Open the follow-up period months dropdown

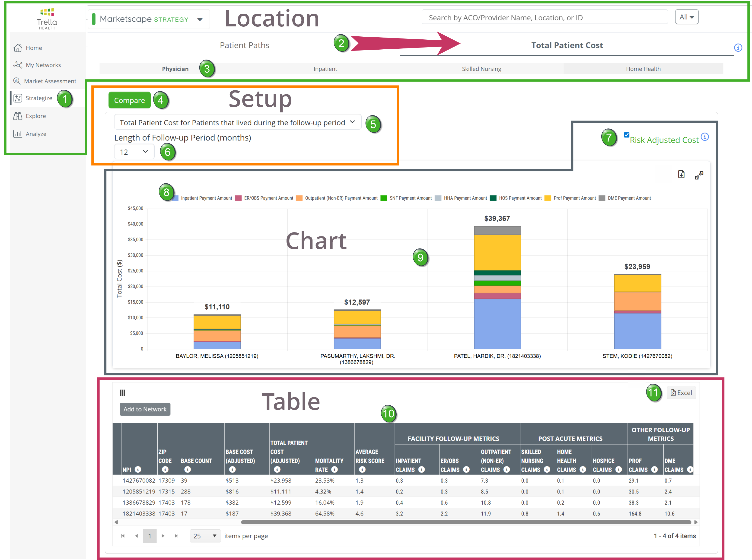134,152
